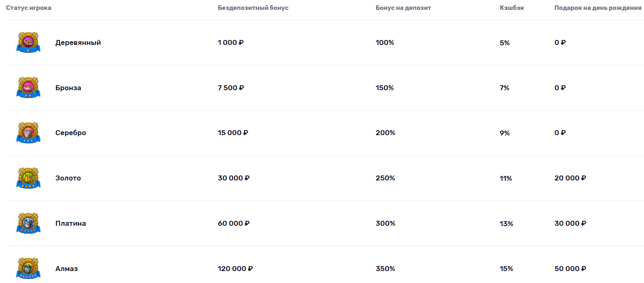The height and width of the screenshot is (283, 644).
Task: Click the 200% deposit bonus for Серебро
Action: click(385, 133)
